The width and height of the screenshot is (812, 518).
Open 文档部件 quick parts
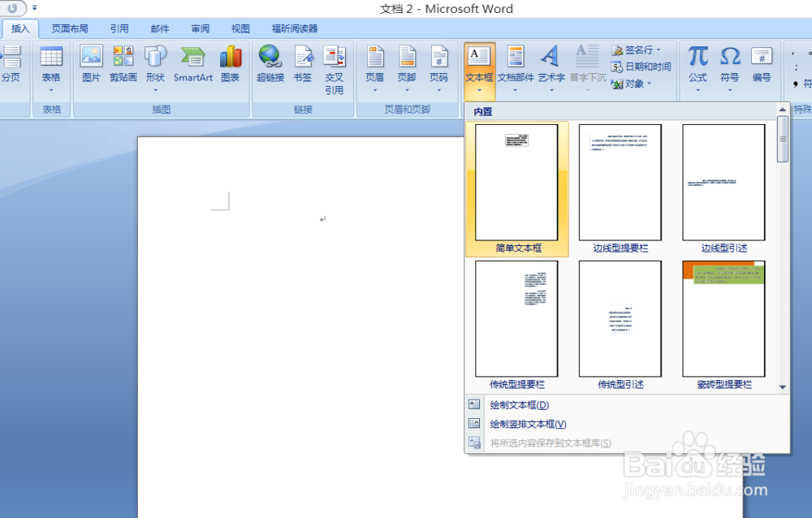[x=516, y=68]
